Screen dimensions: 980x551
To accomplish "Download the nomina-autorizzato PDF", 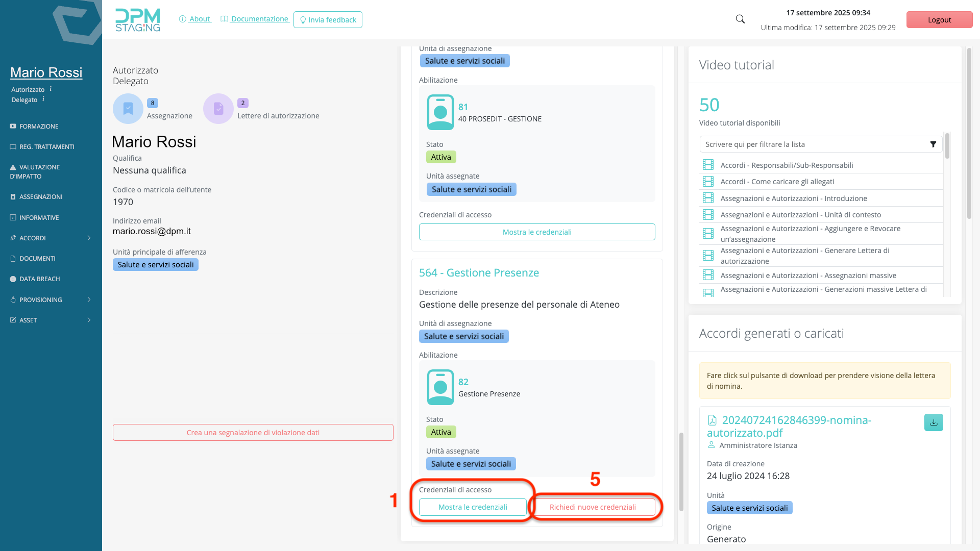I will [x=933, y=422].
